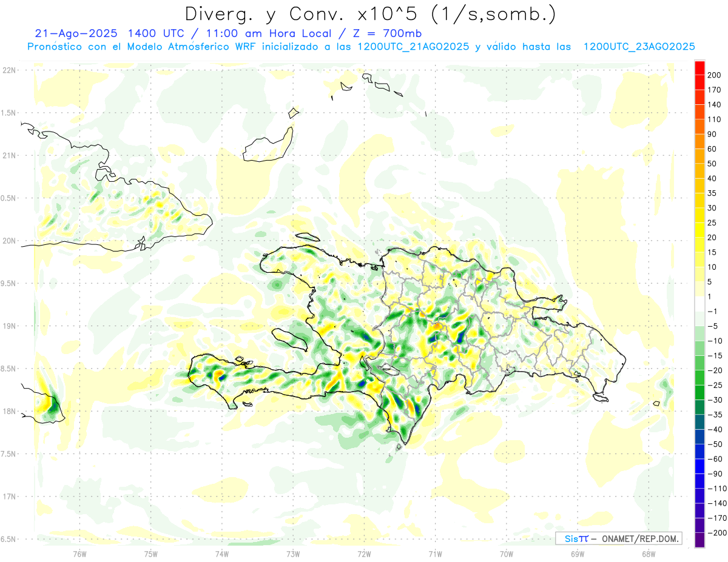Click the "-140" color scale label

coord(717,503)
